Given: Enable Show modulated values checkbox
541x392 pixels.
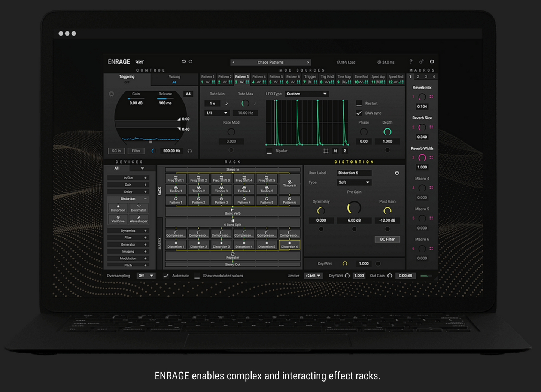Looking at the screenshot, I should tap(197, 276).
